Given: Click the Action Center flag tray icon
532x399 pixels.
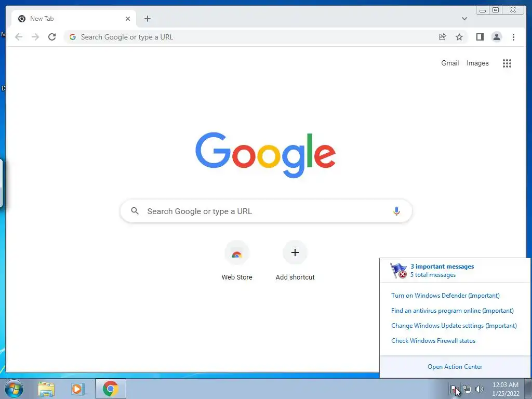Looking at the screenshot, I should pos(454,389).
